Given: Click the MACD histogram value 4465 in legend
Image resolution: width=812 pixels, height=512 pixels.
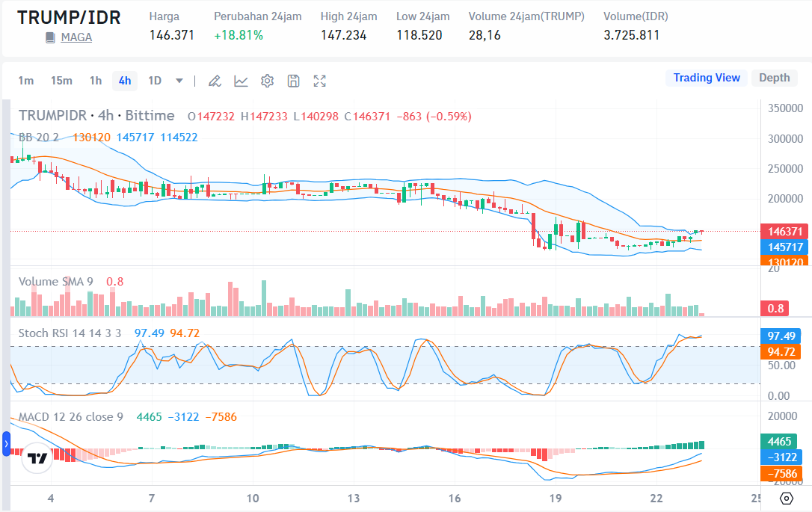Looking at the screenshot, I should pos(149,417).
